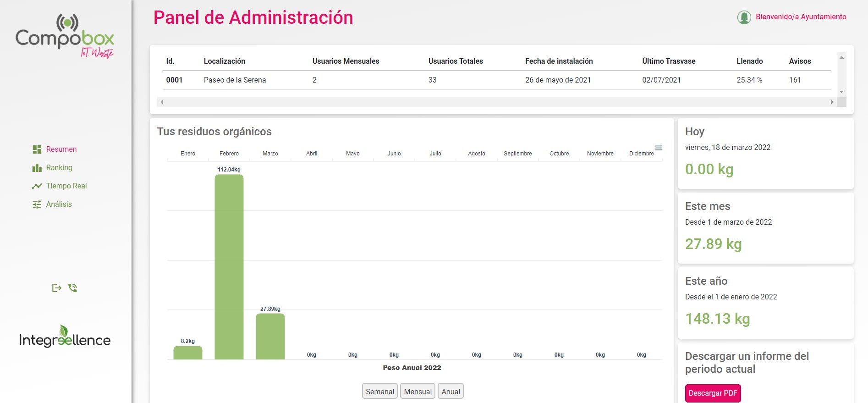Switch chart to Mensual view
868x403 pixels.
[x=418, y=392]
